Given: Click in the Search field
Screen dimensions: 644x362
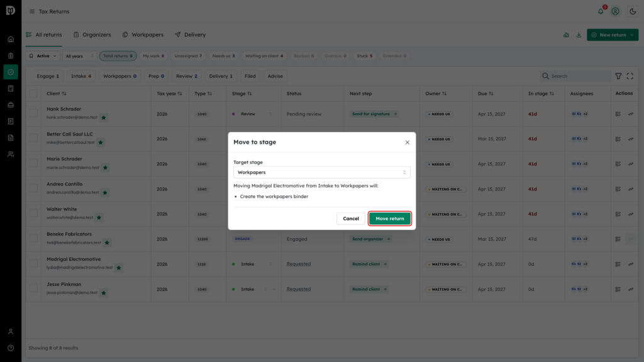Looking at the screenshot, I should (575, 76).
